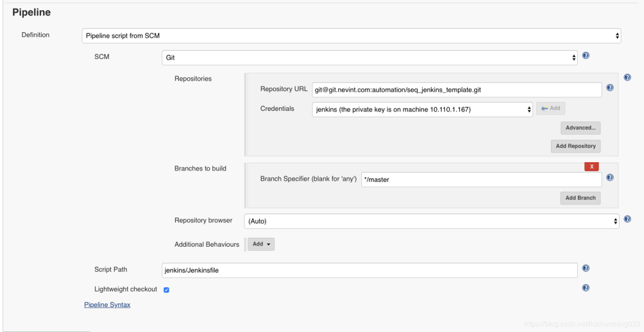Viewport: 644px width, 332px height.
Task: Open help icon next to Repository browser
Action: [x=627, y=219]
